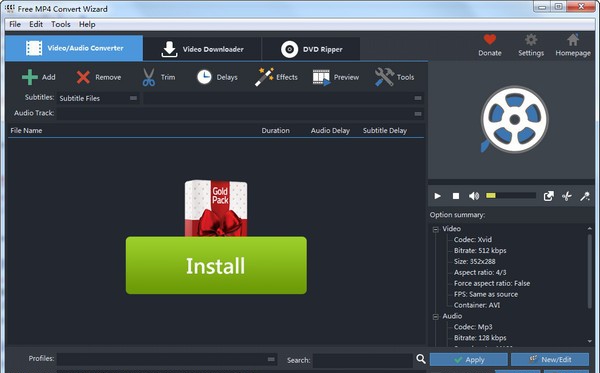Switch to the Video/Audio Converter tab
This screenshot has height=373, width=600.
click(74, 48)
